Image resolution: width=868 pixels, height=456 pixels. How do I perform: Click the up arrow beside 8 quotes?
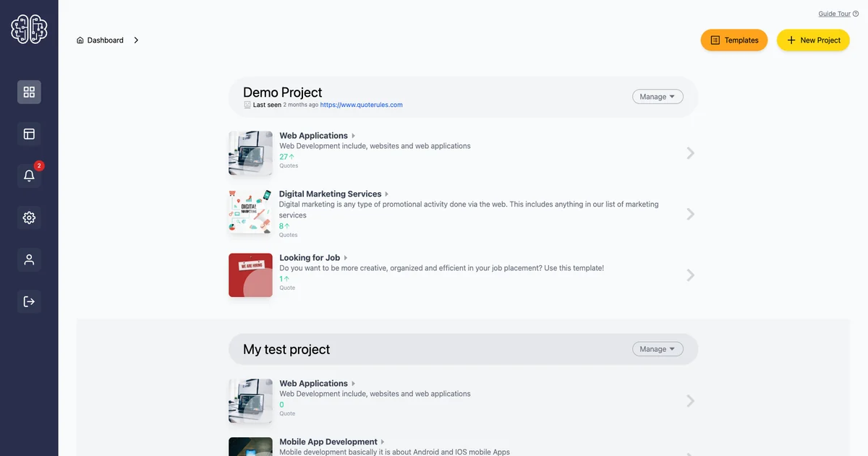[x=287, y=226]
